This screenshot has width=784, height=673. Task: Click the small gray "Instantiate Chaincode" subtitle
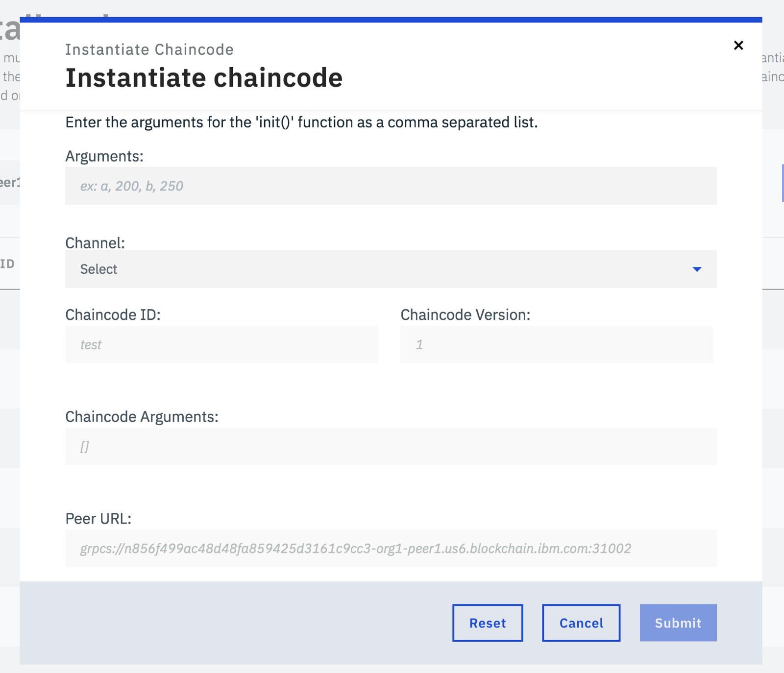pos(149,49)
